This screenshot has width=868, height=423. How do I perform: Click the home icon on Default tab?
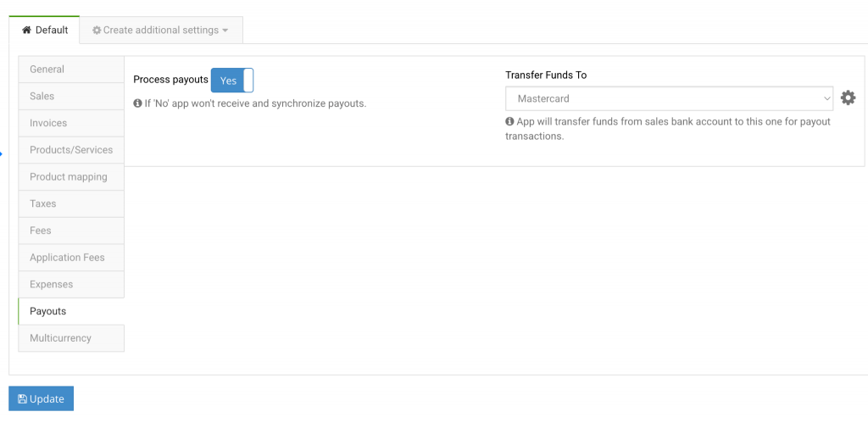26,31
